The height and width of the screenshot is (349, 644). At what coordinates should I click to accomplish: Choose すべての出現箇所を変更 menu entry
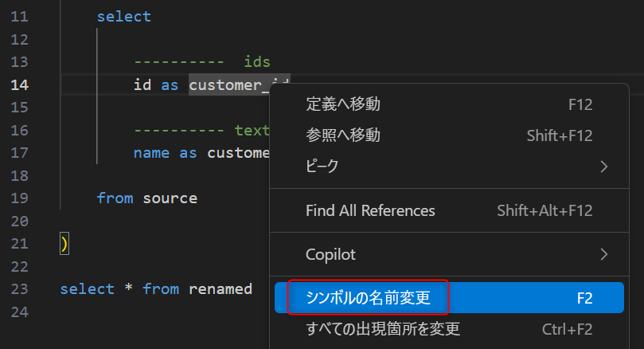coord(449,329)
